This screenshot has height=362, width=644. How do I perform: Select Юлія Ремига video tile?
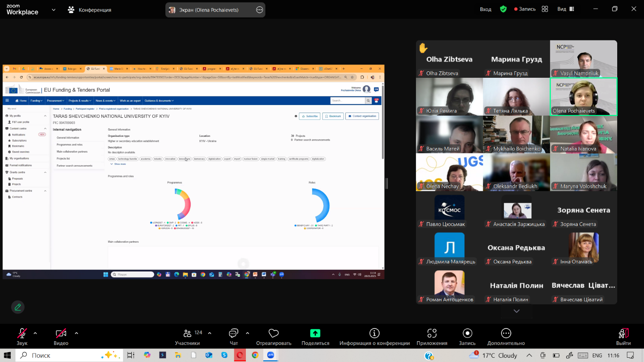(449, 96)
